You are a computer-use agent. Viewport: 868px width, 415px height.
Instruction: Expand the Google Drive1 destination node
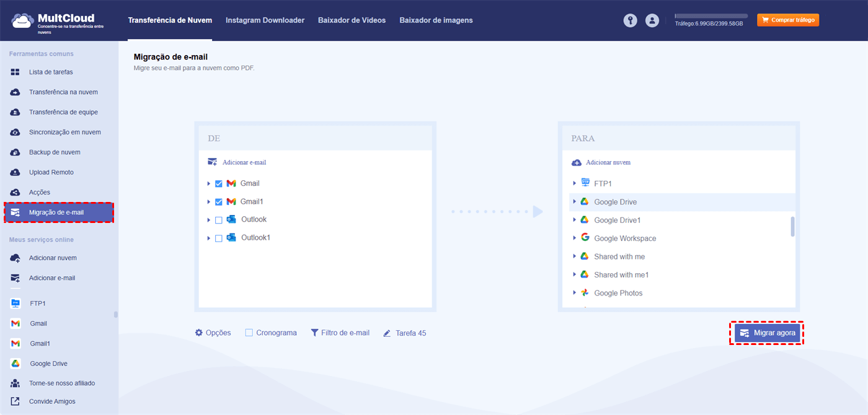[575, 220]
